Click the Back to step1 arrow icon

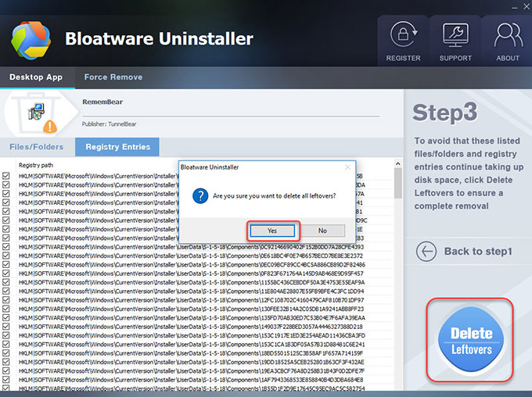coord(426,252)
